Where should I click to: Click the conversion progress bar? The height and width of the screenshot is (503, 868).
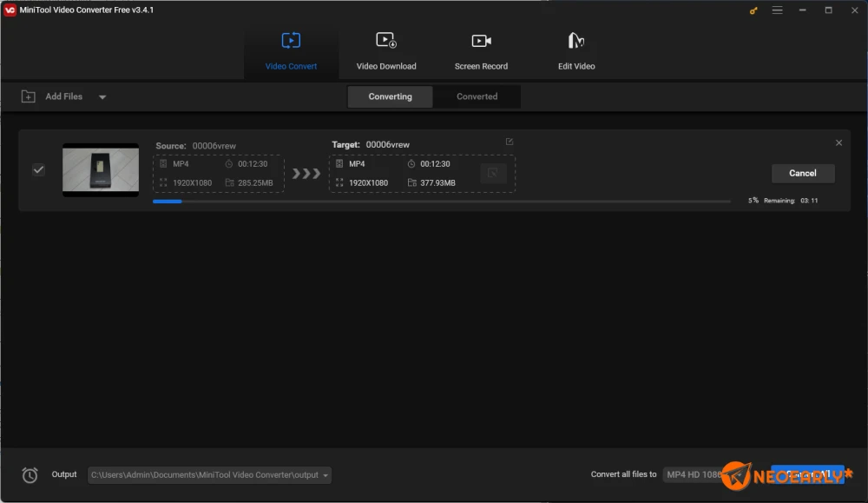tap(442, 201)
